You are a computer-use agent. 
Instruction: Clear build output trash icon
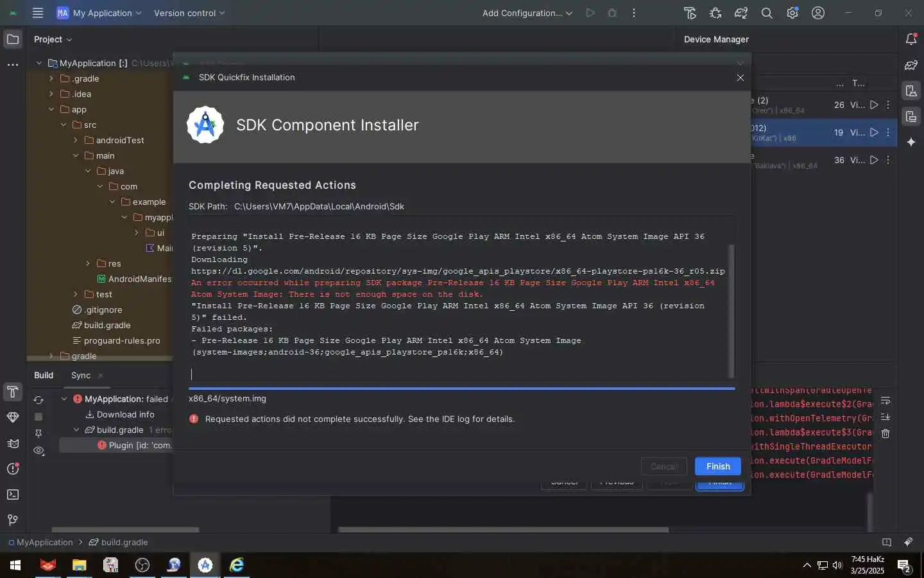pos(886,433)
